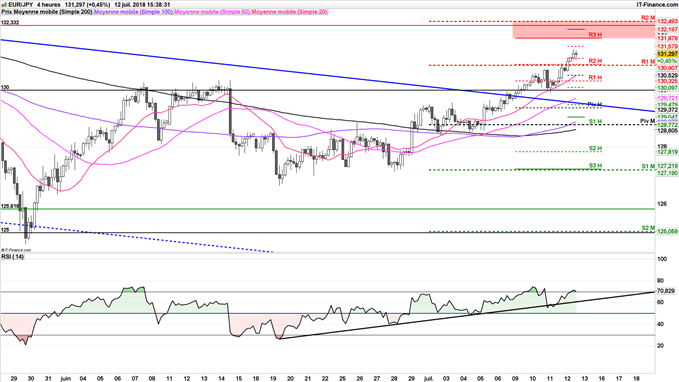
Task: Click the 131,579 price axis tag
Action: pyautogui.click(x=667, y=46)
